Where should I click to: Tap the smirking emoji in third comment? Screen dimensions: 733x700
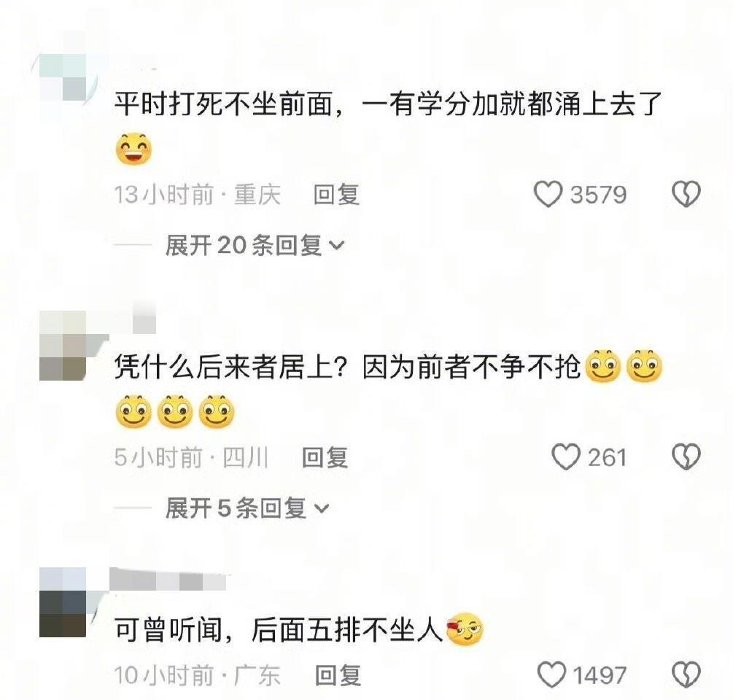(x=465, y=629)
